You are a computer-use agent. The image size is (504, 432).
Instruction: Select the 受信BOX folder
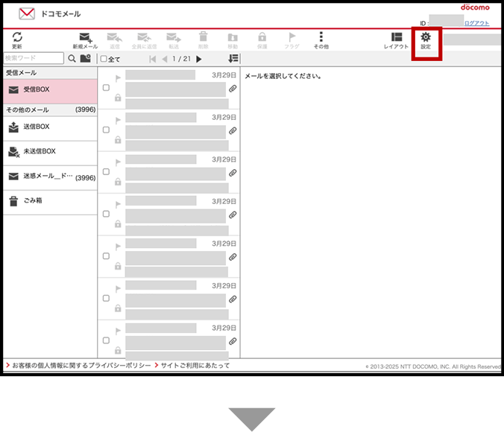pyautogui.click(x=50, y=90)
